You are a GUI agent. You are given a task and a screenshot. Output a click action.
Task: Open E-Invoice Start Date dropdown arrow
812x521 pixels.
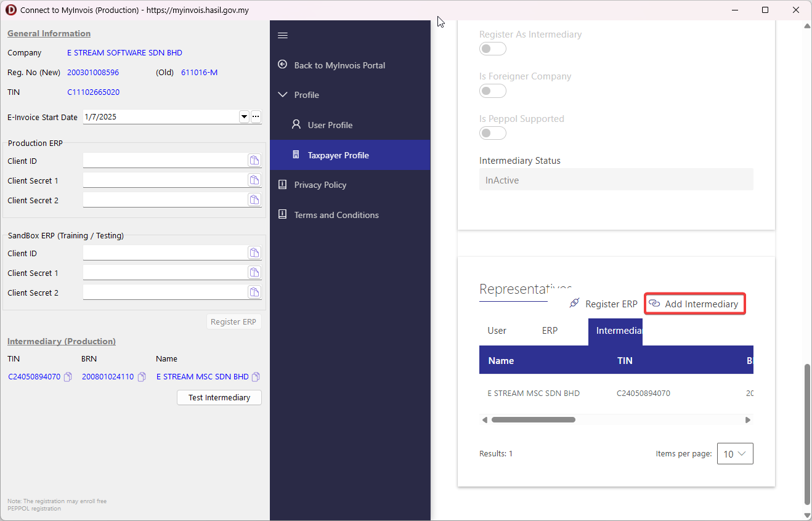[244, 116]
